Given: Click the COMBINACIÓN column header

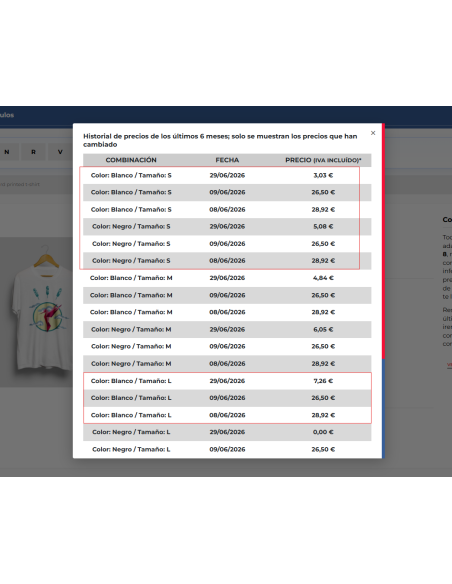Looking at the screenshot, I should click(131, 160).
